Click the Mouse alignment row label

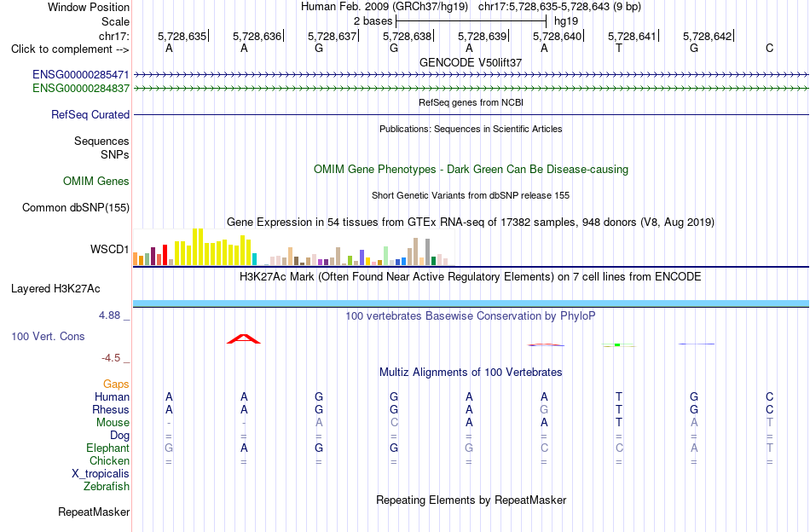coord(113,423)
